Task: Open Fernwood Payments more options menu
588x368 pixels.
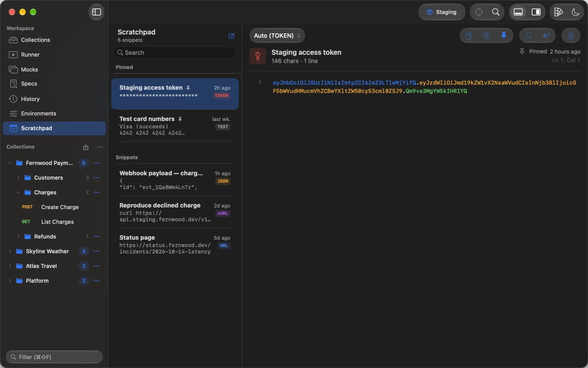Action: coord(96,163)
